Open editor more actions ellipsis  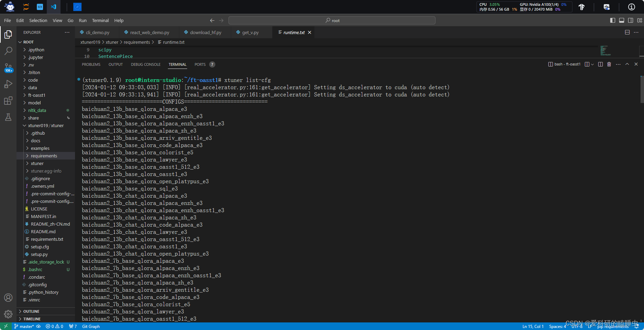[x=636, y=32]
